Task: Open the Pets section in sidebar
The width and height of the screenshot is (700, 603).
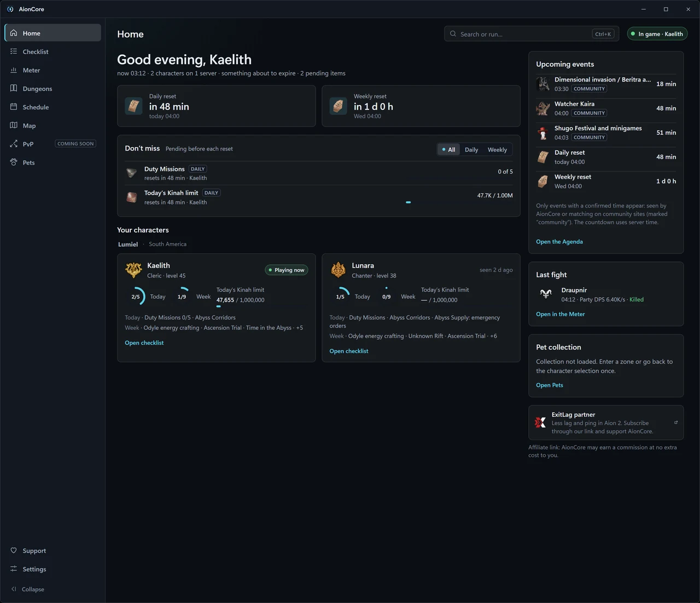Action: point(52,163)
